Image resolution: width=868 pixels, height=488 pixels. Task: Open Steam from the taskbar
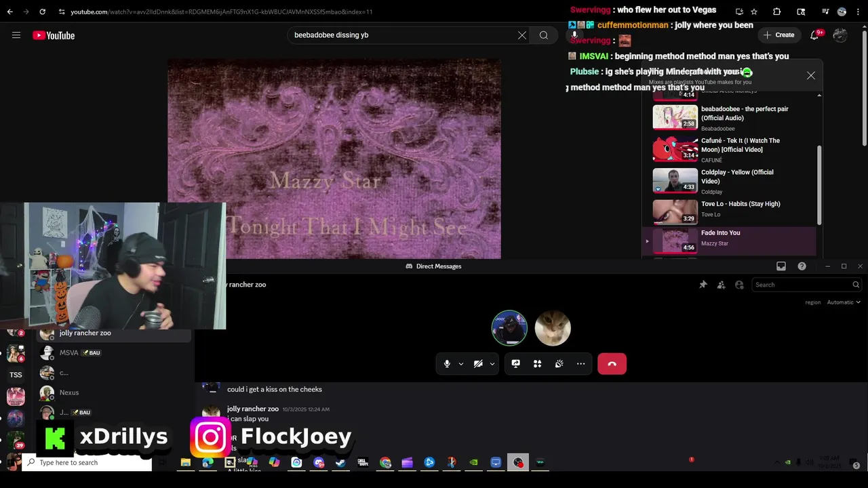(x=340, y=462)
